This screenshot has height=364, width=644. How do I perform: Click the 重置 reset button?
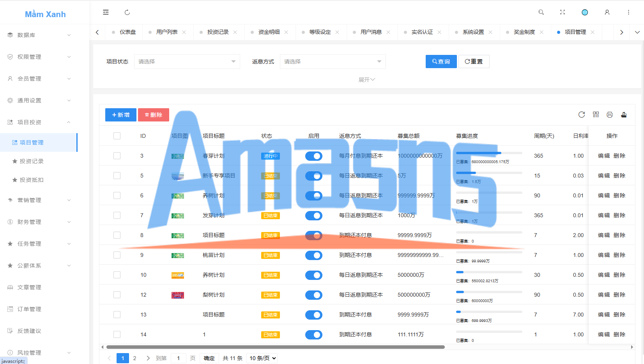point(474,62)
